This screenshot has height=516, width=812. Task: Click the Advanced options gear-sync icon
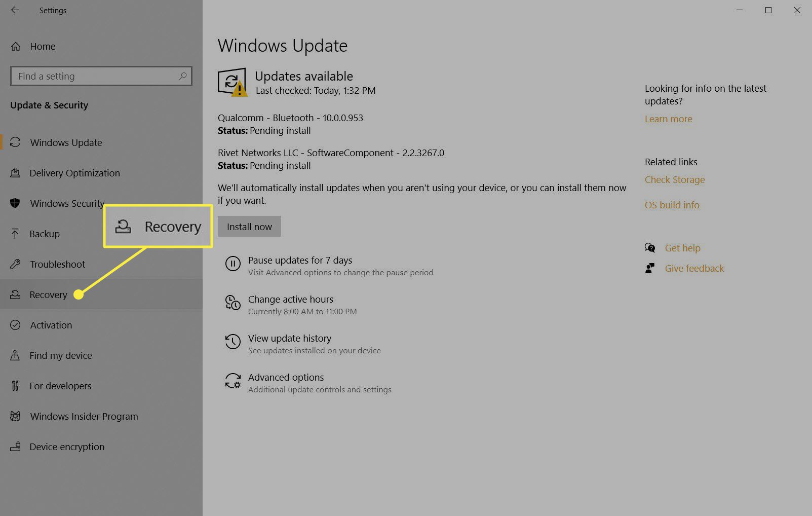(233, 381)
